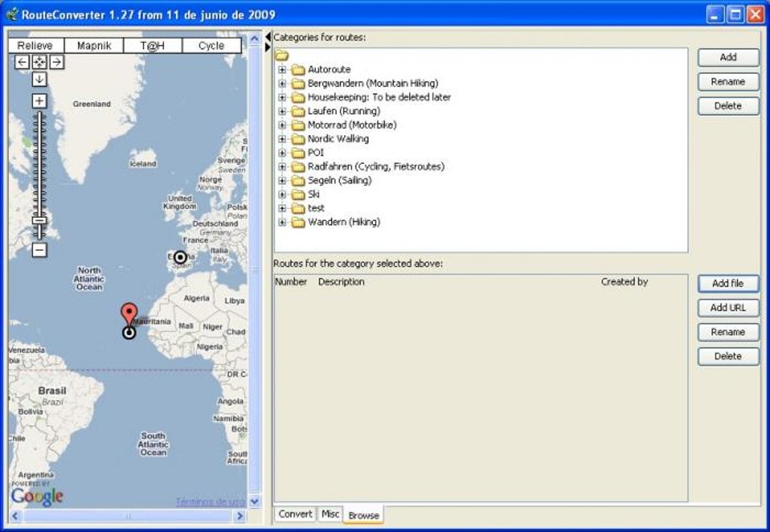Click the map horizontal scrollbar left arrow
This screenshot has width=770, height=532.
pos(15,516)
